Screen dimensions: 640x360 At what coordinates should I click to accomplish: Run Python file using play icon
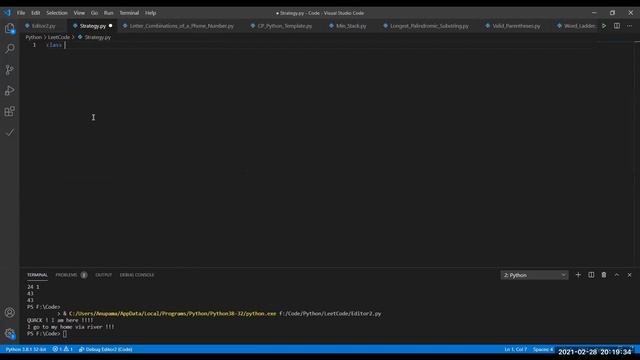(604, 26)
